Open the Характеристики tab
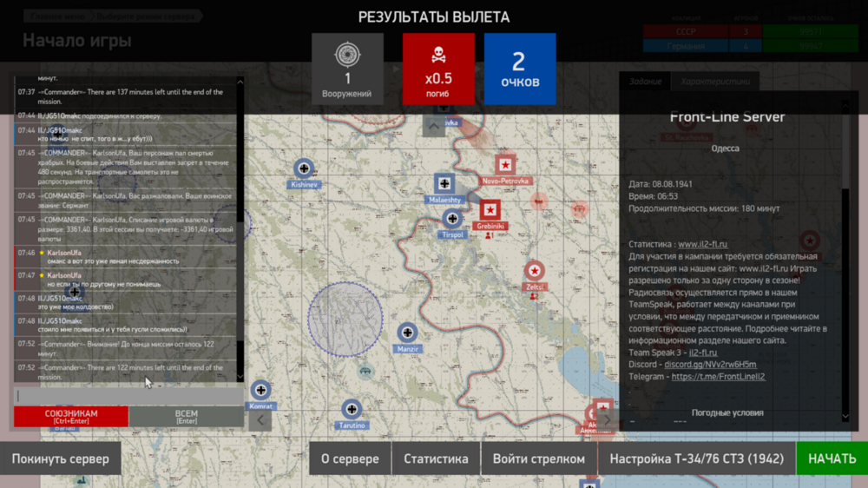This screenshot has height=488, width=868. 715,82
